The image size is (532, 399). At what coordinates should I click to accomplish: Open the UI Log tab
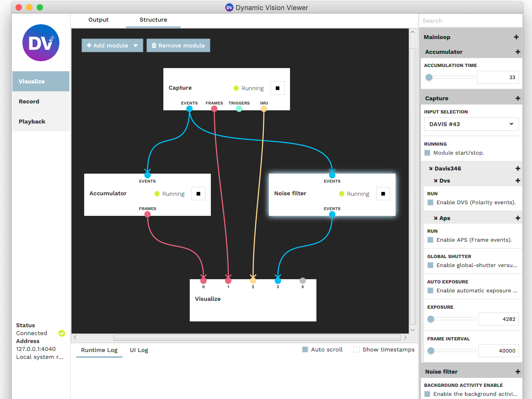[x=139, y=350]
